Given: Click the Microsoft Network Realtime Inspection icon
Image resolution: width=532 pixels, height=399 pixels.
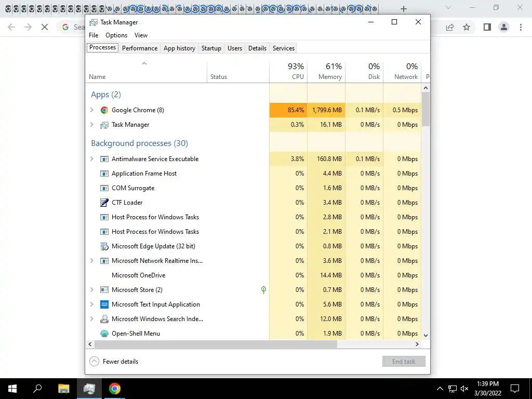Looking at the screenshot, I should click(x=104, y=261).
